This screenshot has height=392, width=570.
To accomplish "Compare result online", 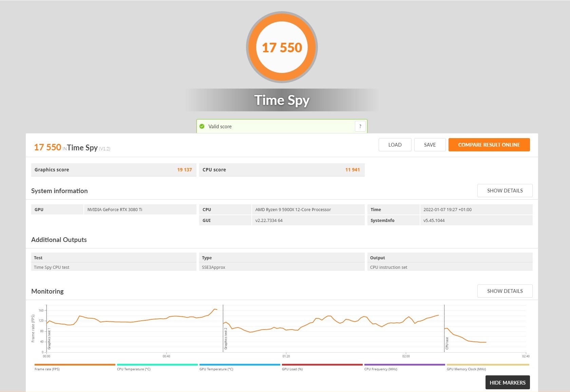I will point(489,145).
